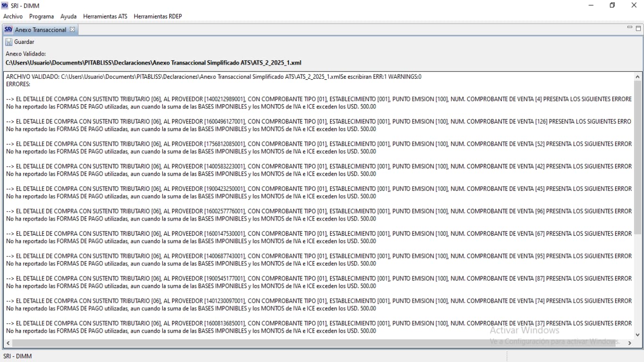The height and width of the screenshot is (362, 644).
Task: Open the Herramientas RDEP menu
Action: coord(157,16)
